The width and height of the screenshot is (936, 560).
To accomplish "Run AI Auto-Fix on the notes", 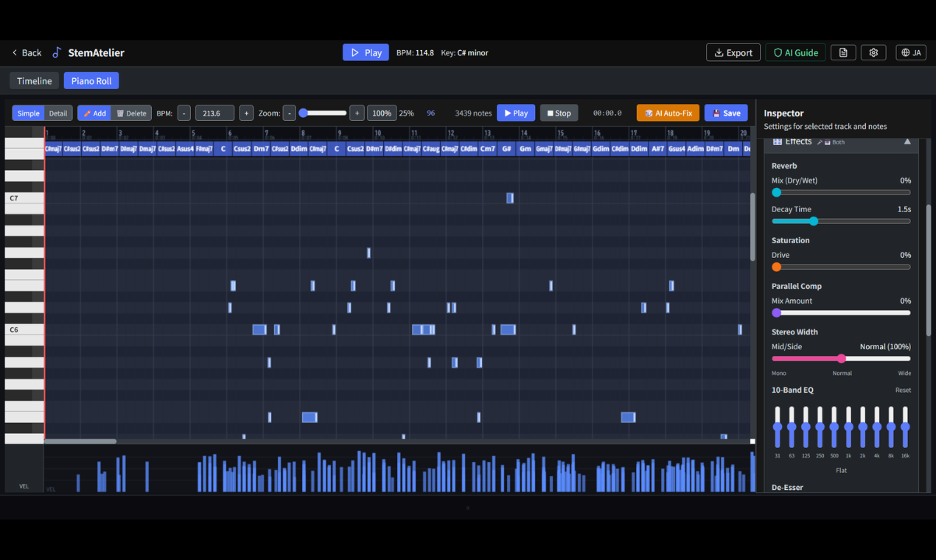I will (668, 113).
